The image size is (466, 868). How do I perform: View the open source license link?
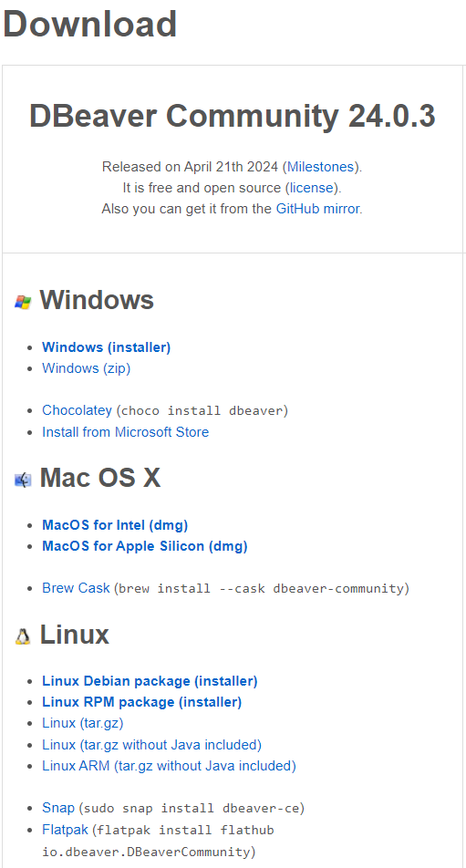312,188
